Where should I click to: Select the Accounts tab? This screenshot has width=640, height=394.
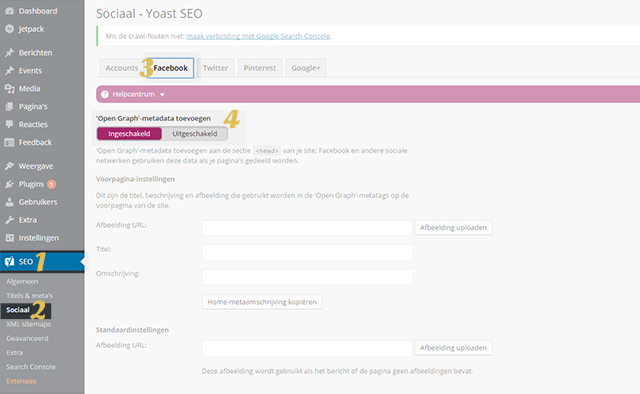(122, 68)
